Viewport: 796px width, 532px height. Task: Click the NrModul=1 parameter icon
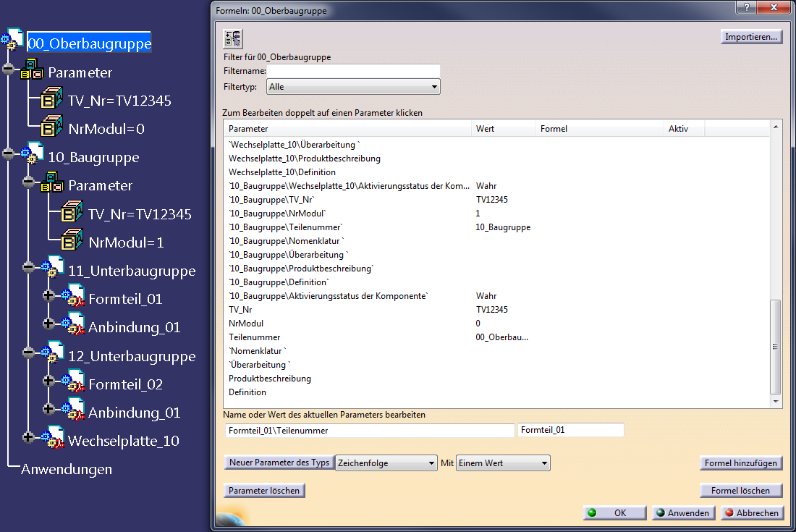pos(72,240)
